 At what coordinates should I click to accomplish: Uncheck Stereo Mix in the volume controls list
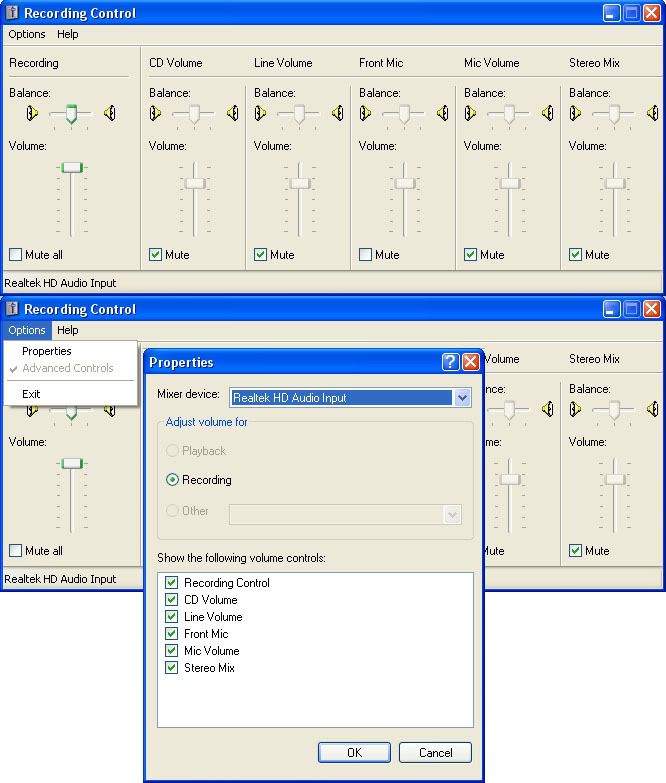click(172, 668)
